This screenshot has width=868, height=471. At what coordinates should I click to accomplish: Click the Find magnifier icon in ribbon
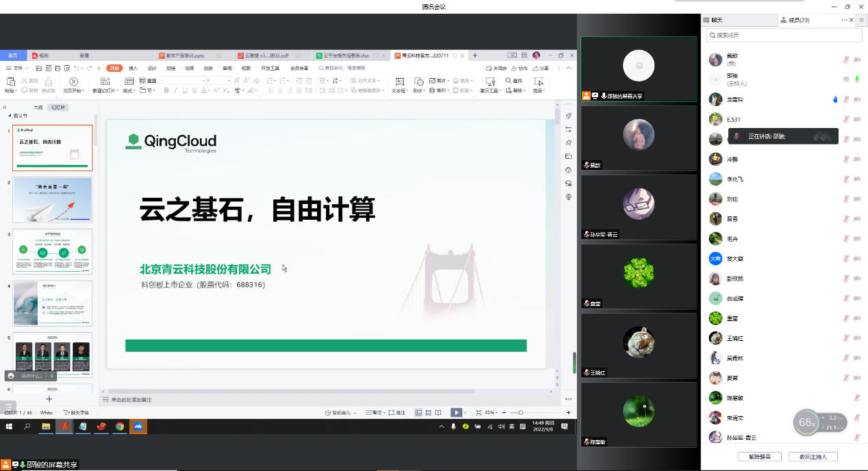tap(508, 81)
